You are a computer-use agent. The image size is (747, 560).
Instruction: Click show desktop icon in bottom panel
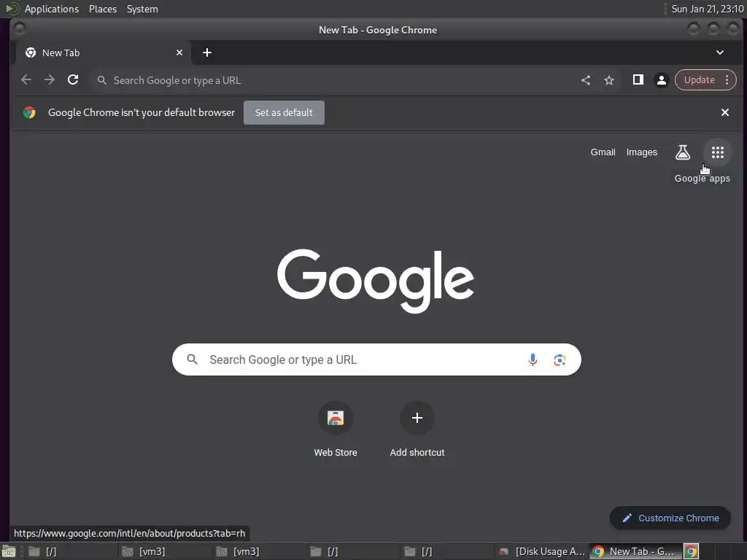click(8, 551)
